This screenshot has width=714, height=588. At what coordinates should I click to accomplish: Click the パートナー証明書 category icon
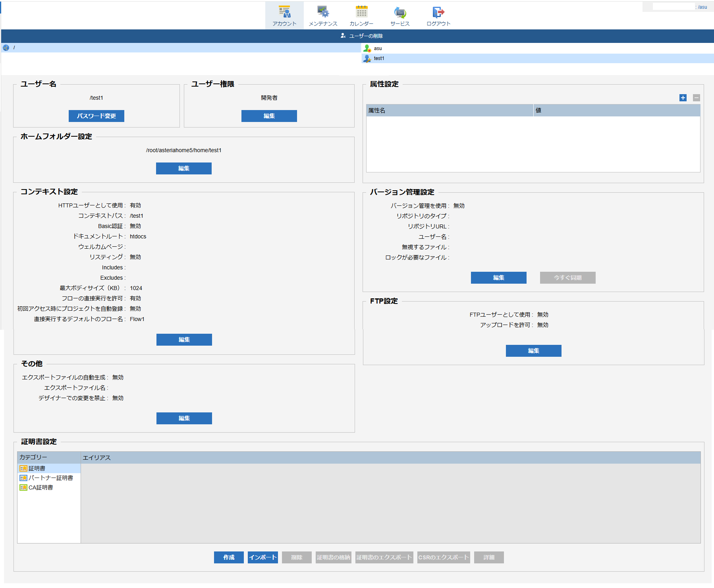pos(23,478)
